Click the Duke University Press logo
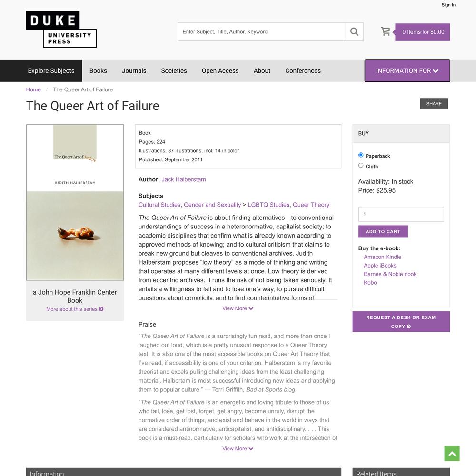This screenshot has height=476, width=476. pos(61,29)
